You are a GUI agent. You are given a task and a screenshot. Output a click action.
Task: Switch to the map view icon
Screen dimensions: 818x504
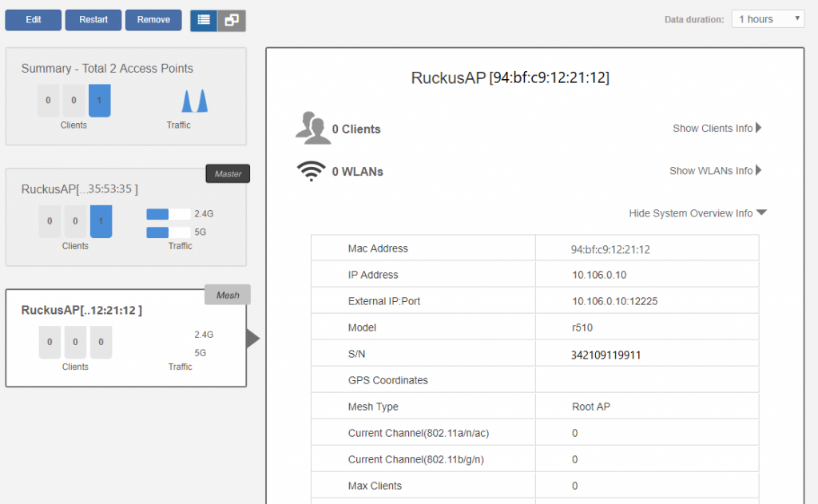click(232, 21)
